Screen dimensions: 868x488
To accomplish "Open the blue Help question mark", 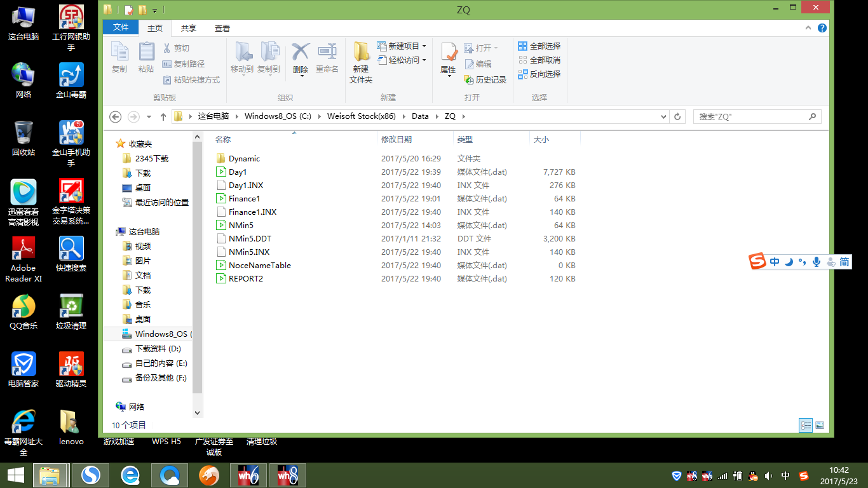I will point(822,28).
